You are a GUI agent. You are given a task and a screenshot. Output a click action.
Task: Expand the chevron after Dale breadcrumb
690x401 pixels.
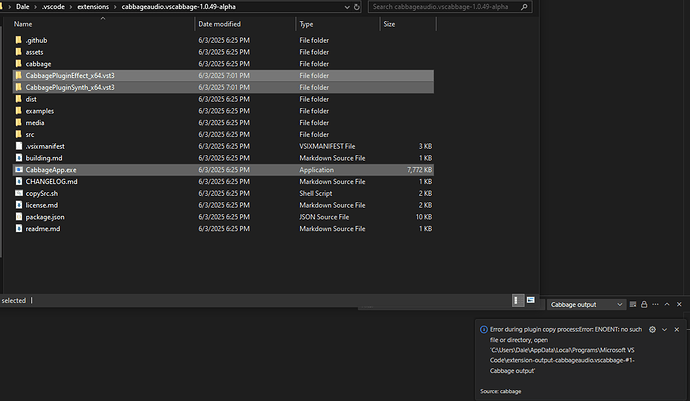36,7
